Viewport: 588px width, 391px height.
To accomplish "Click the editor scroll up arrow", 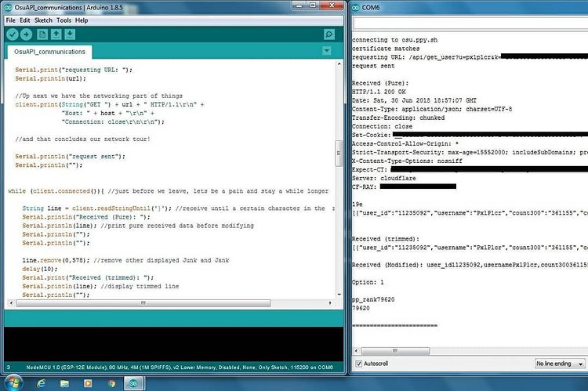I will [x=339, y=64].
